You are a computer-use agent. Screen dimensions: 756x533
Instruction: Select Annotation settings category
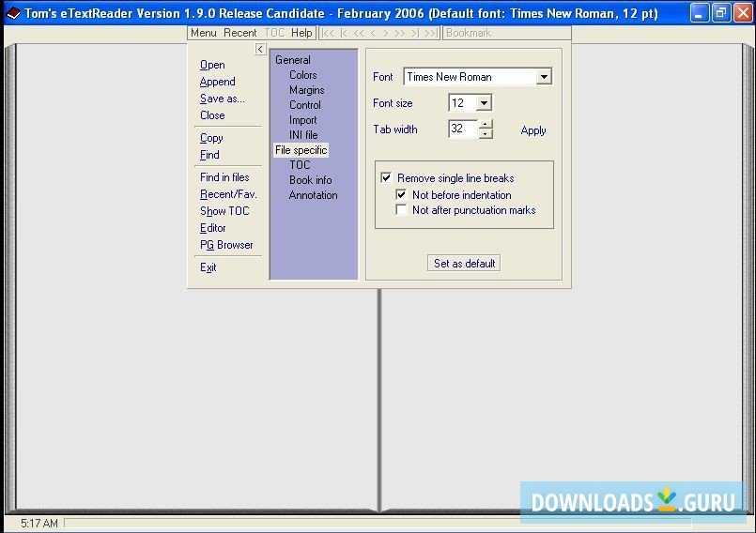click(314, 194)
